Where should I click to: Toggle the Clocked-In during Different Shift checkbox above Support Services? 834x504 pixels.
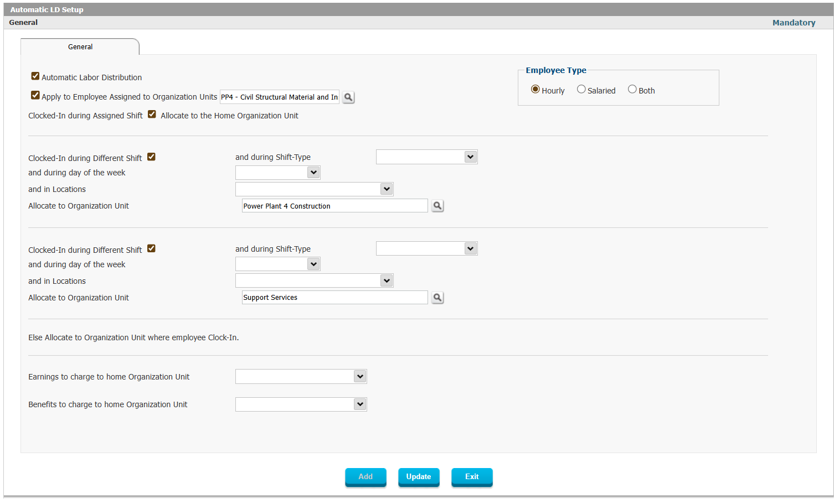tap(151, 249)
